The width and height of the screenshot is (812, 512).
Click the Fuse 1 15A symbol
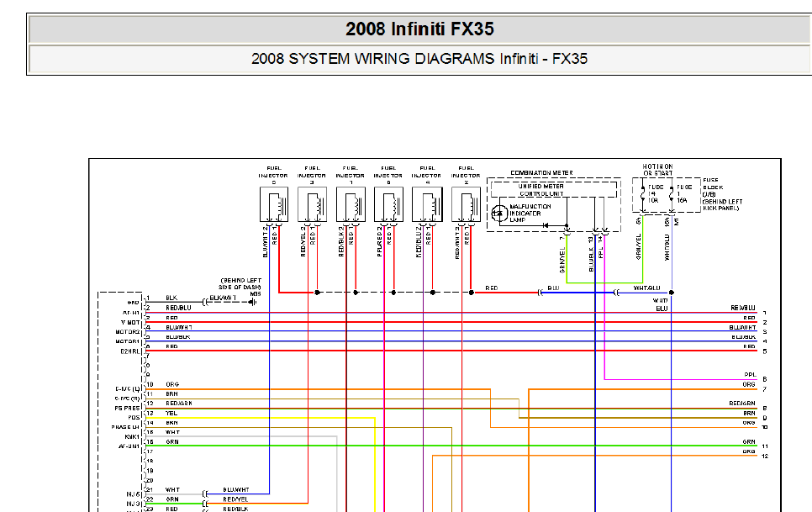click(x=672, y=194)
